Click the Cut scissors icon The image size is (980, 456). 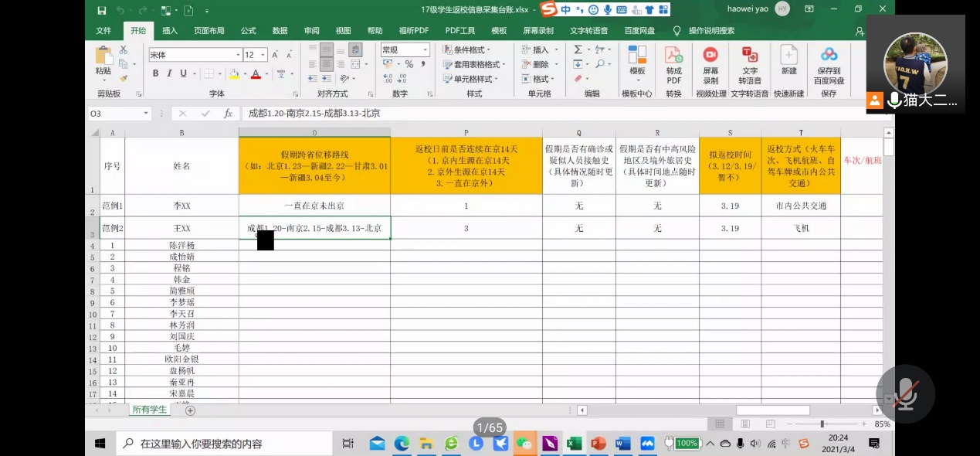(x=124, y=49)
